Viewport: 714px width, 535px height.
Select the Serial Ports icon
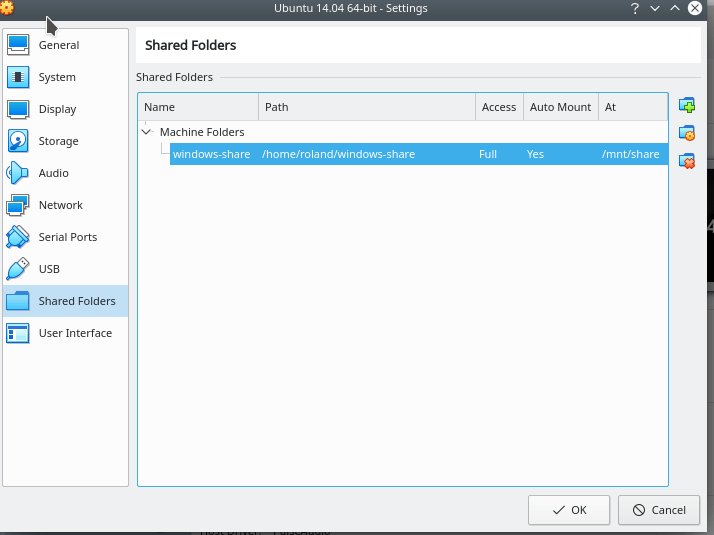point(19,237)
